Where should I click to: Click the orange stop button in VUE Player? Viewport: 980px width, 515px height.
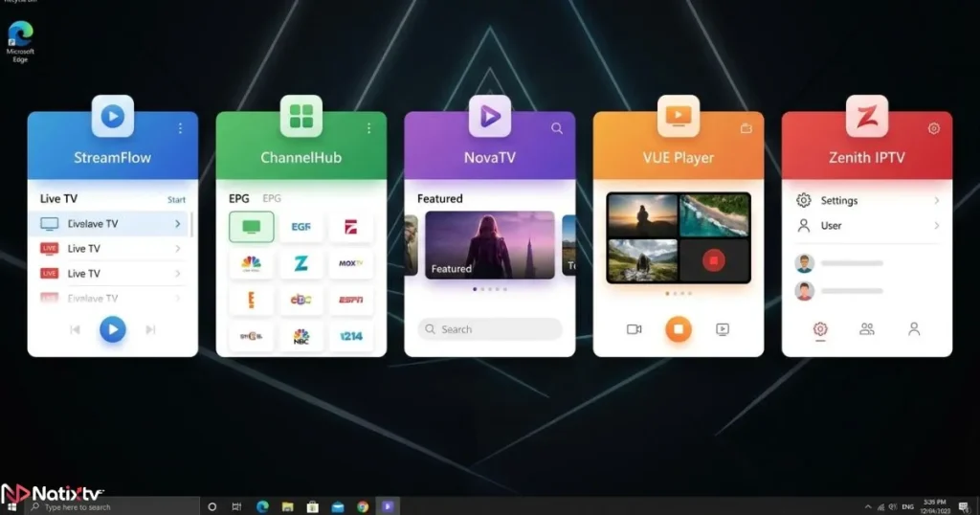click(679, 329)
